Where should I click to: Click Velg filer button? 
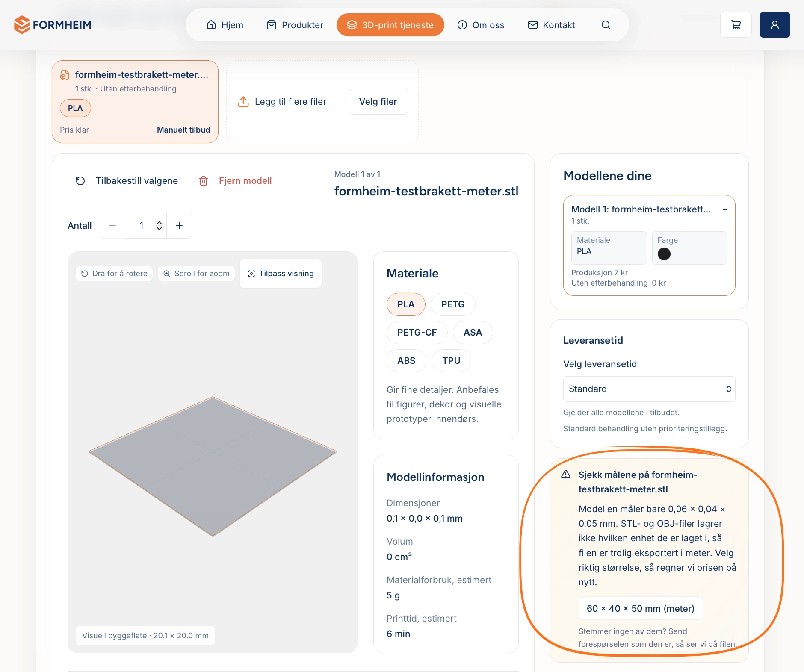[x=378, y=102]
